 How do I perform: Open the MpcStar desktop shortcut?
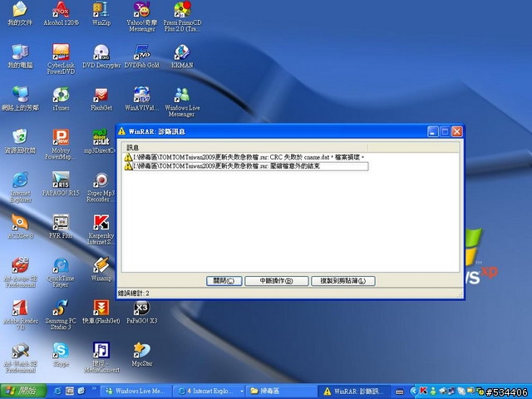coord(142,355)
